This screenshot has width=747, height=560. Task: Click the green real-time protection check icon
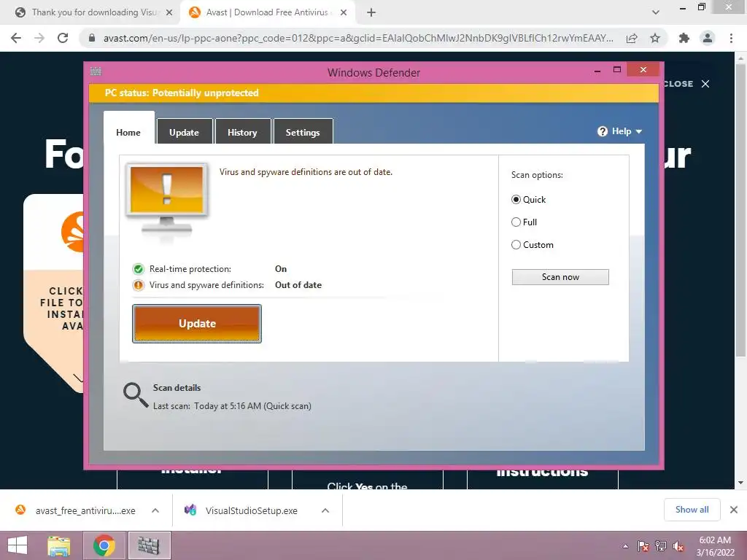point(138,269)
